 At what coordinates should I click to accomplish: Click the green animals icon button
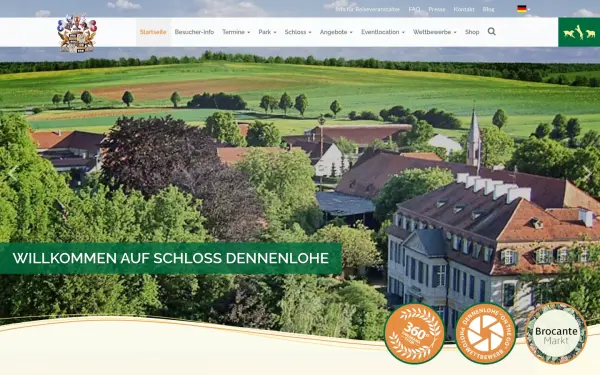point(579,32)
